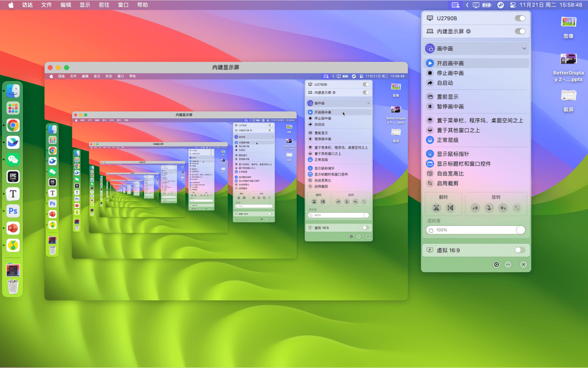Expand the 虚拟 16:9 display row

pyautogui.click(x=448, y=250)
